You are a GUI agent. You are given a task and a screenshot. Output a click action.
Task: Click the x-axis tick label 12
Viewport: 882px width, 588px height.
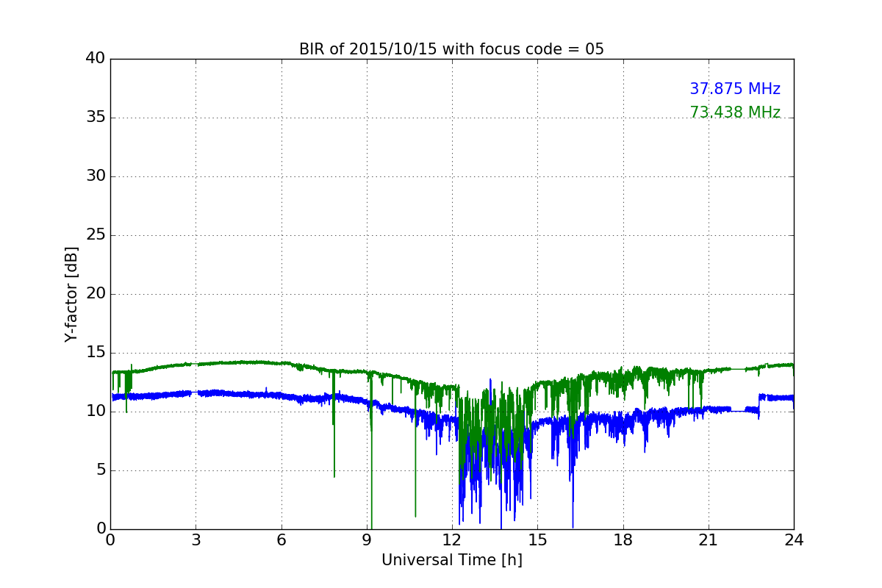coord(452,540)
